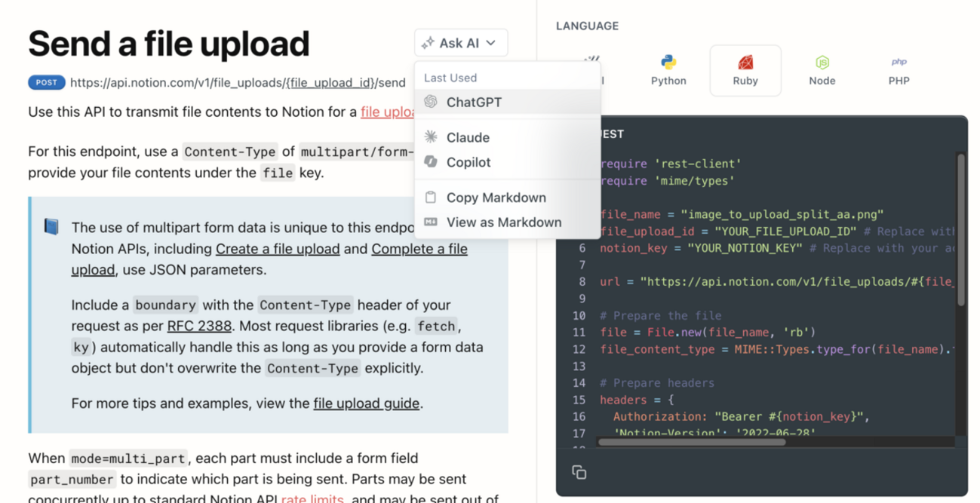Click the 'part_number' inline code
Image resolution: width=980 pixels, height=503 pixels.
pos(72,480)
